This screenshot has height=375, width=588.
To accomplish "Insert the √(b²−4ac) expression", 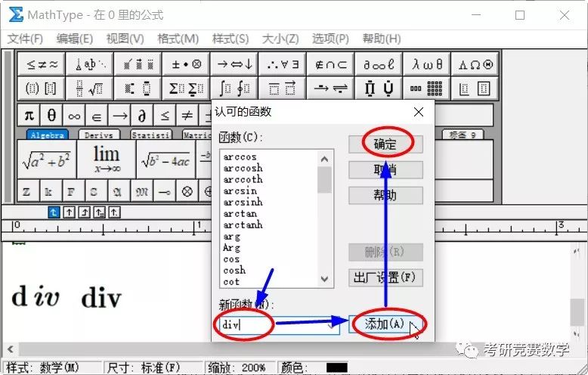I will [166, 160].
